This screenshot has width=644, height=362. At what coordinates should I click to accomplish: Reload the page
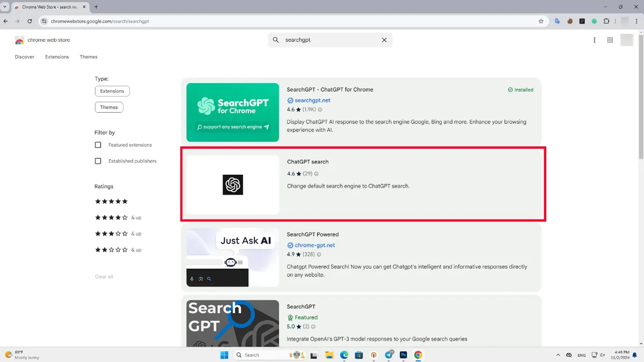30,21
